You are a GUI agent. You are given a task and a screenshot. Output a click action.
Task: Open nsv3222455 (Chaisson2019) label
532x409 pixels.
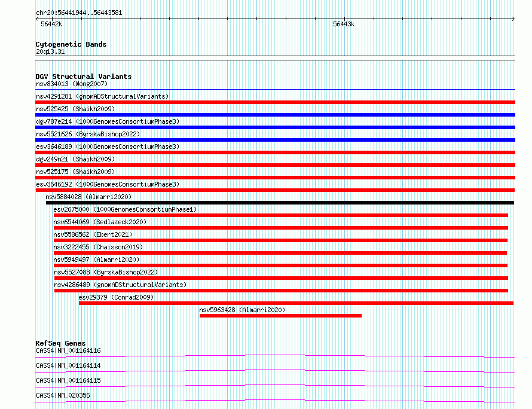point(98,247)
